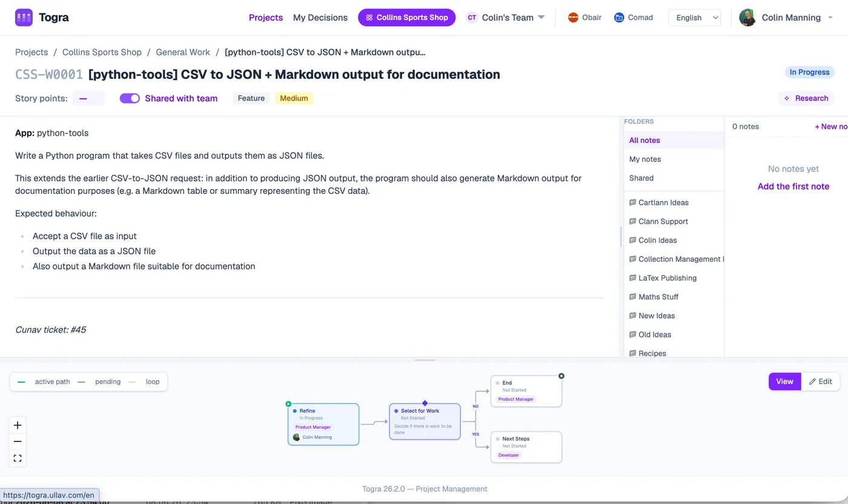This screenshot has height=504, width=848.
Task: Click the Research button
Action: coord(806,98)
